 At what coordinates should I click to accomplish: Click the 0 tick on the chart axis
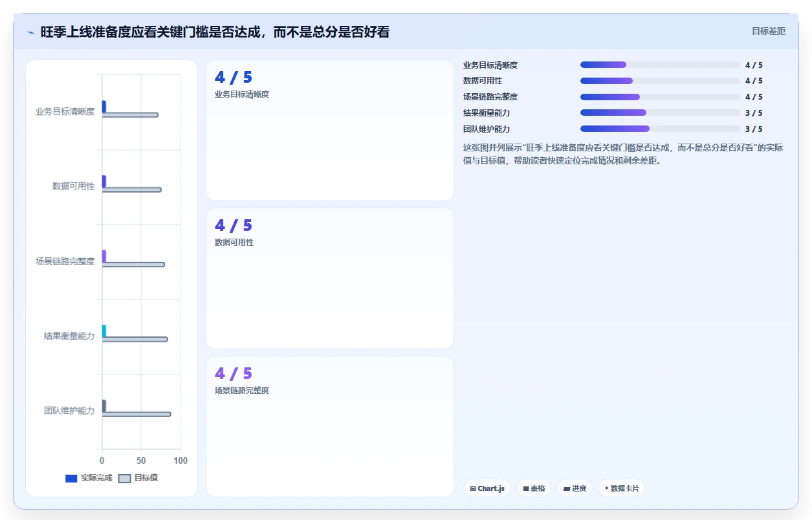pos(102,460)
